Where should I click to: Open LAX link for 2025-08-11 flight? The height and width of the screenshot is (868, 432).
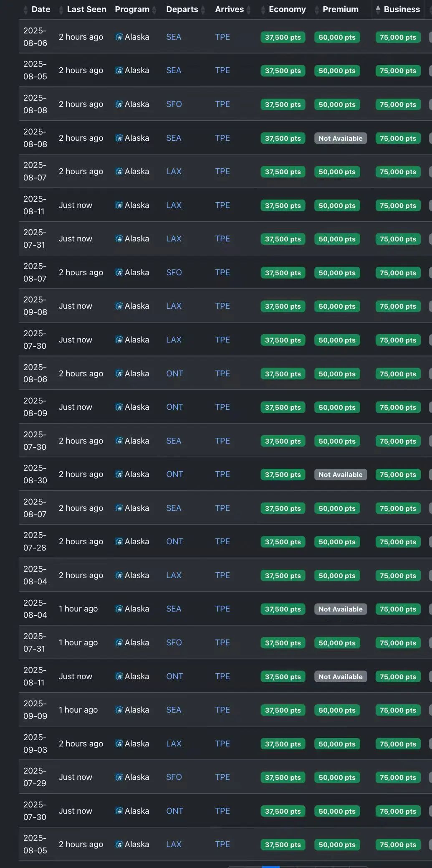[x=174, y=205]
